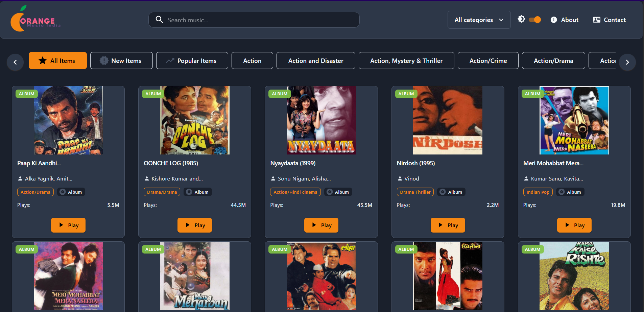
Task: Toggle the theme switch in the header
Action: point(534,20)
